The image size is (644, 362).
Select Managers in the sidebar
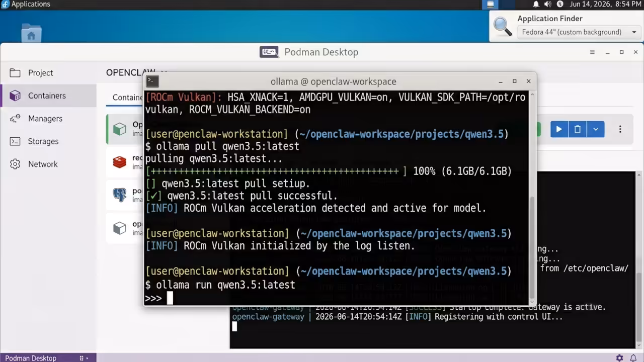[x=48, y=119]
